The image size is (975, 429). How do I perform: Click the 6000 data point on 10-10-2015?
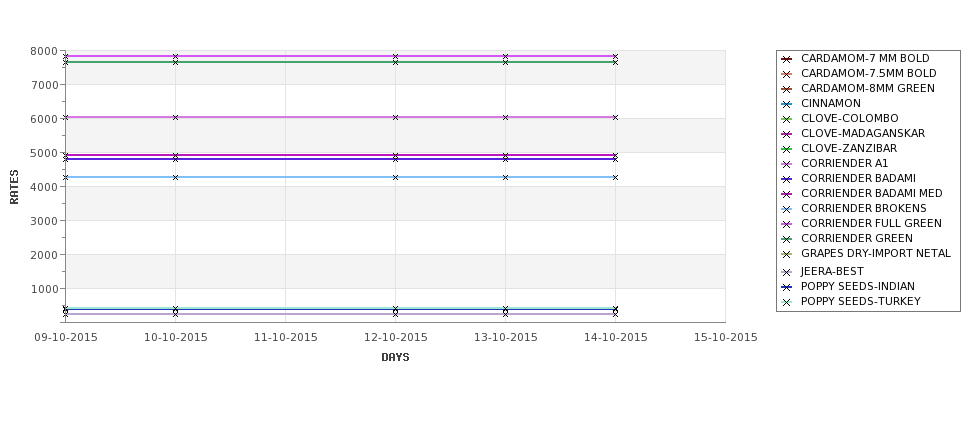coord(175,117)
